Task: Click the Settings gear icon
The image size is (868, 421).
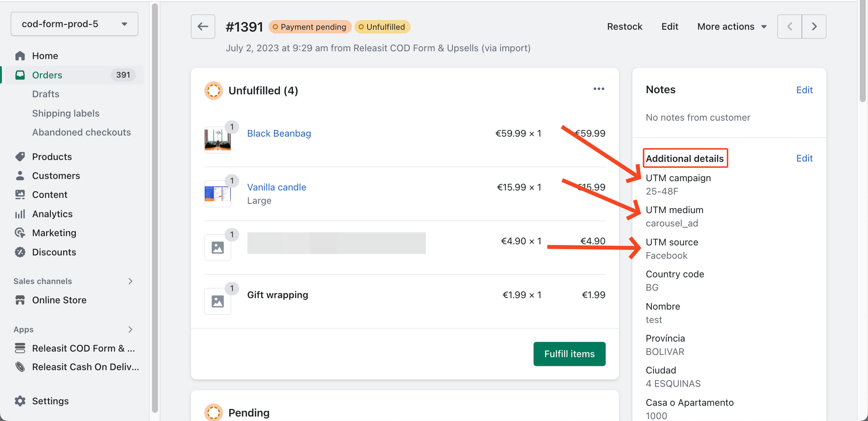Action: click(x=20, y=401)
